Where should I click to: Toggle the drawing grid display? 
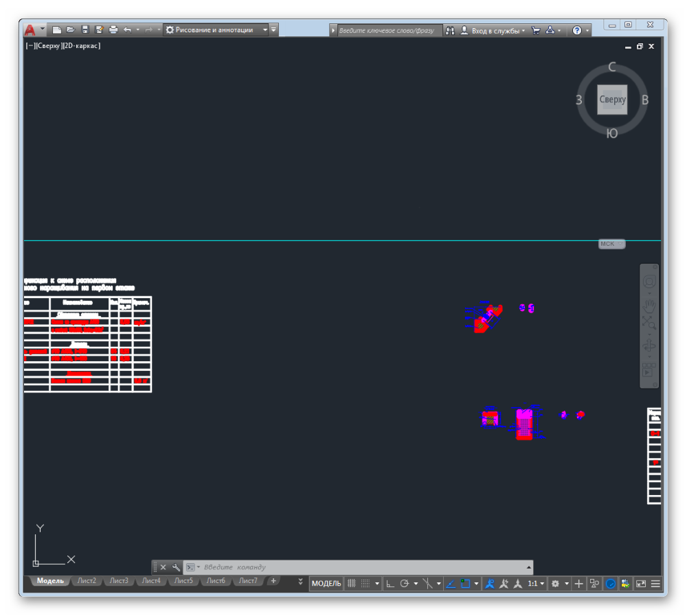pos(351,584)
